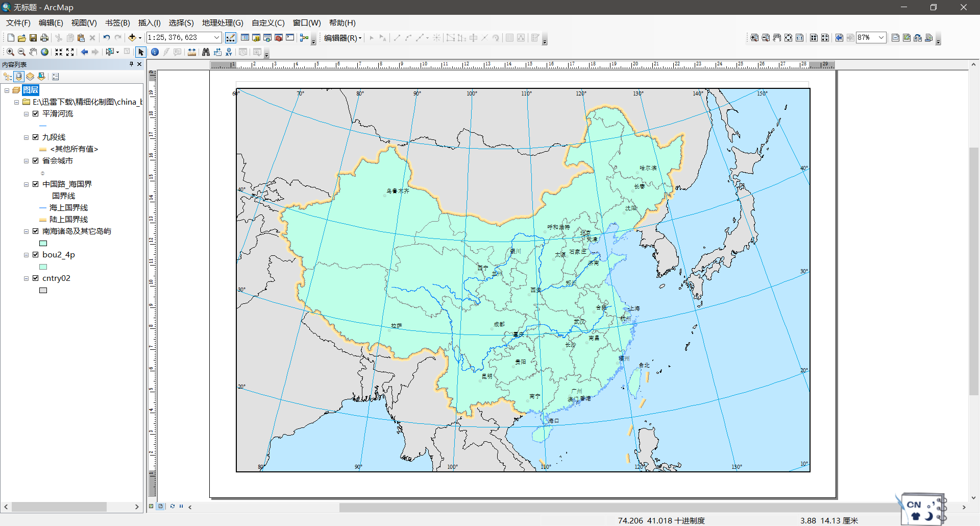Open the ArcToolbox window
Viewport: 980px width, 526px height.
click(278, 38)
